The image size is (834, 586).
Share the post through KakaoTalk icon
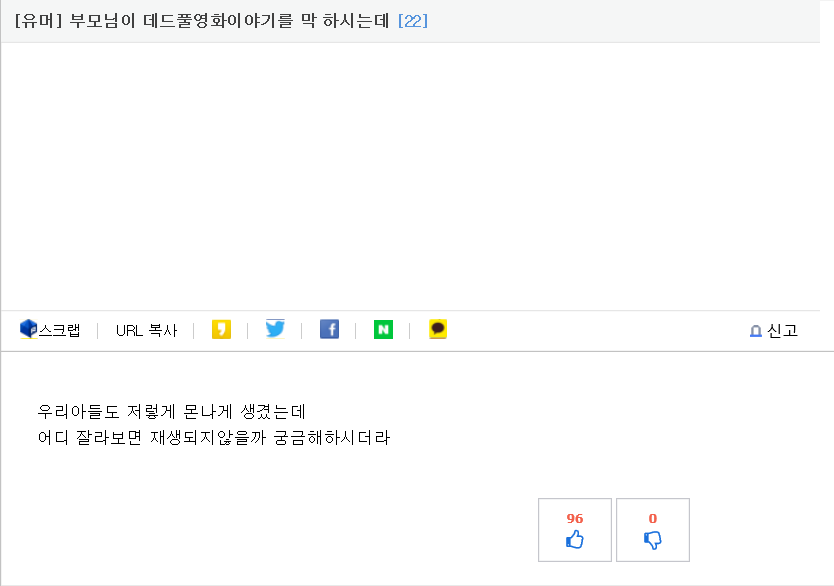tap(437, 328)
